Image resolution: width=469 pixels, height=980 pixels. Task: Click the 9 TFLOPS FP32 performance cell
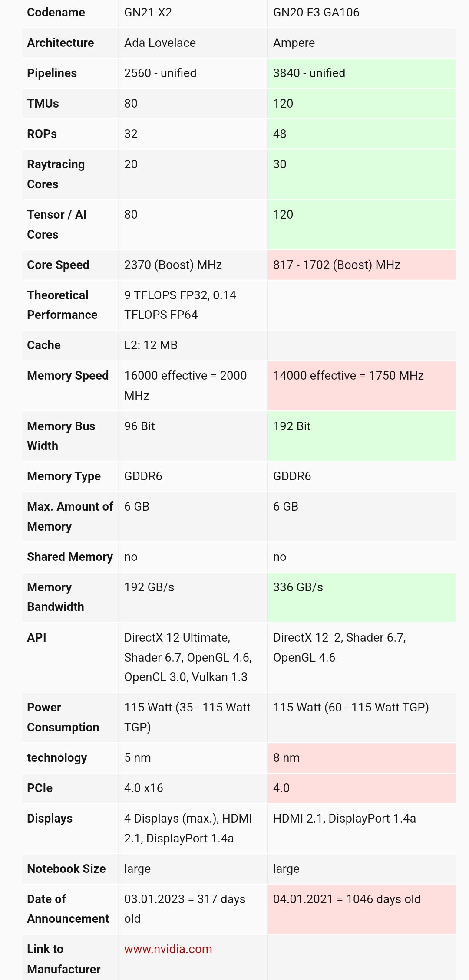click(x=180, y=305)
